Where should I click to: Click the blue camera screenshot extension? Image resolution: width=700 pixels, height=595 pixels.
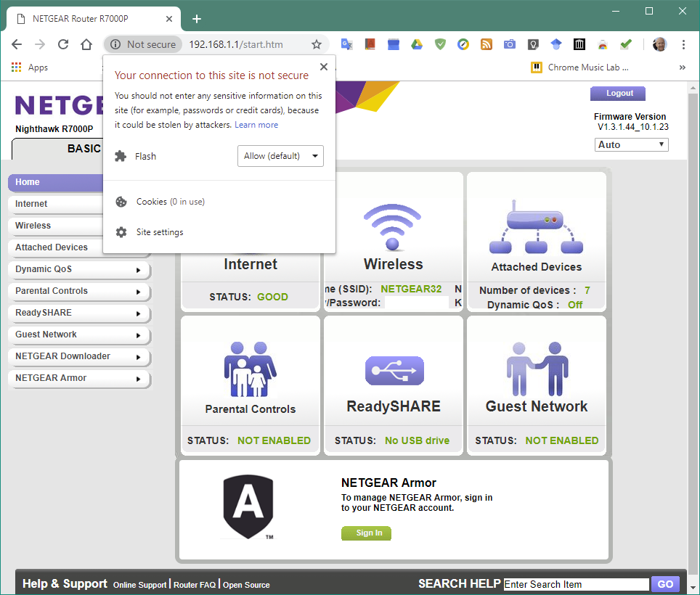tap(509, 44)
